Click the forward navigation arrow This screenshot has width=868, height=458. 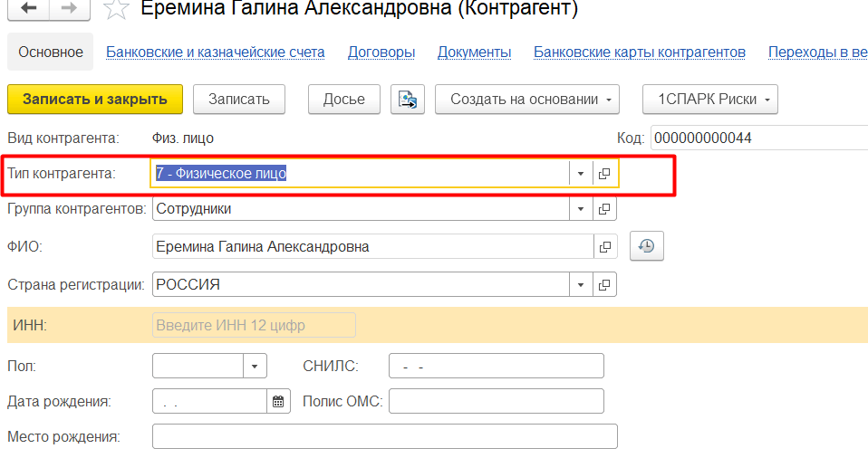(x=69, y=8)
